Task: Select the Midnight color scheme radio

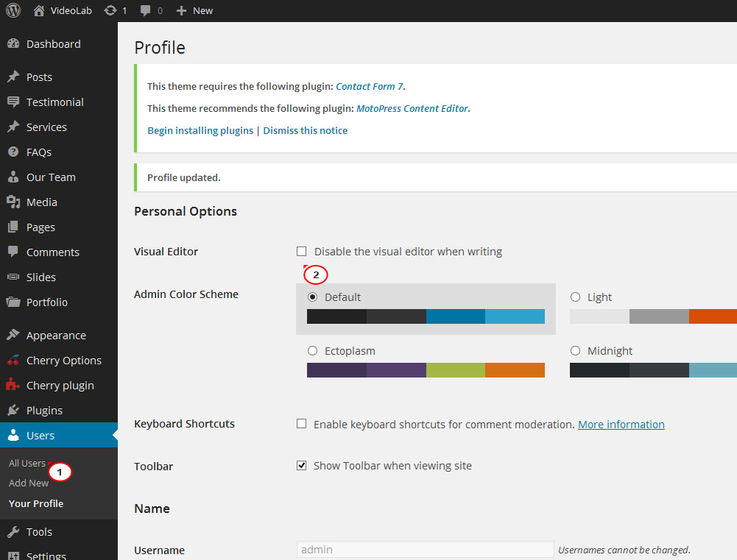Action: (575, 350)
